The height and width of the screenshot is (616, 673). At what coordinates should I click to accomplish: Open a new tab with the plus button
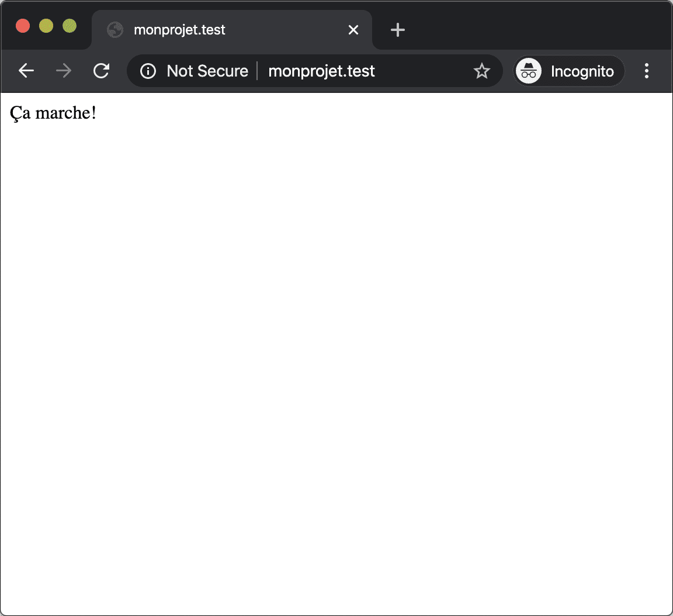tap(397, 30)
